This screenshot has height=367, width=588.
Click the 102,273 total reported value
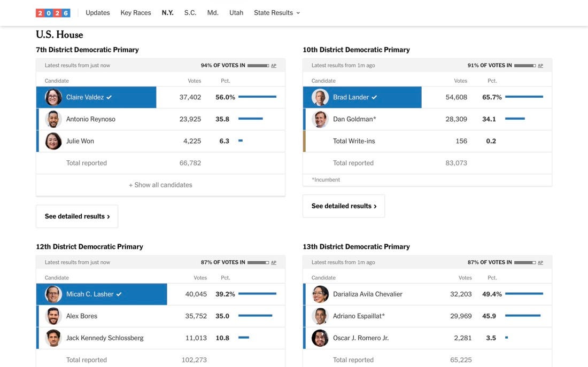tap(194, 360)
